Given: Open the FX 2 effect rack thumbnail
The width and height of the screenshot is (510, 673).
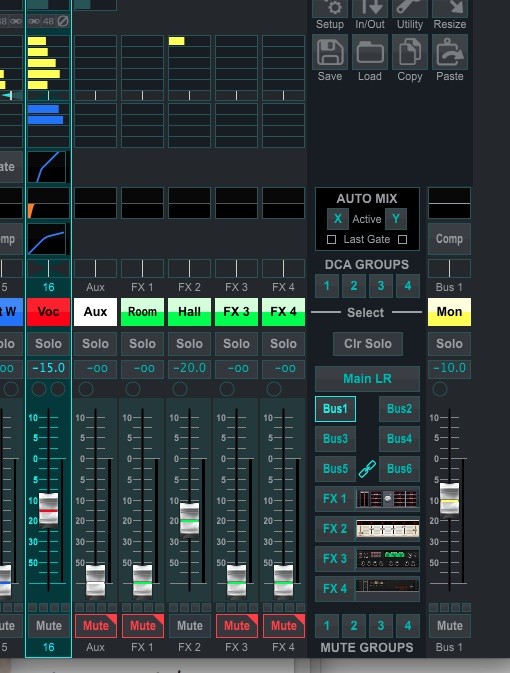Looking at the screenshot, I should (388, 529).
